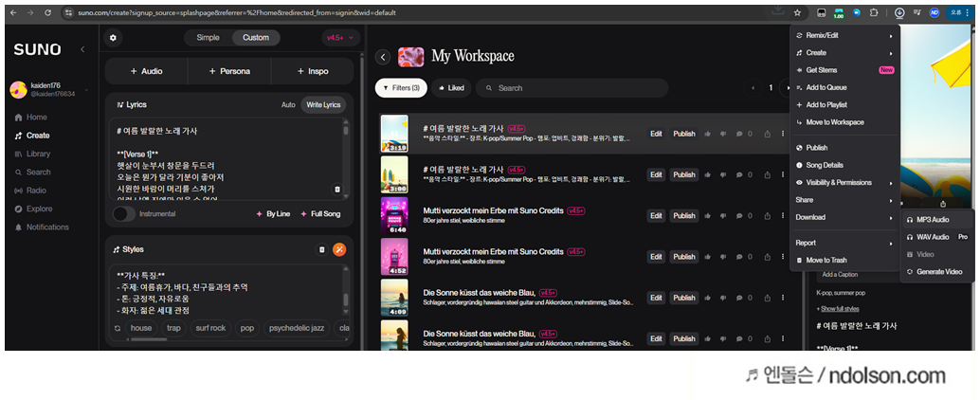Switch to Simple mode
This screenshot has width=980, height=400.
[x=209, y=38]
